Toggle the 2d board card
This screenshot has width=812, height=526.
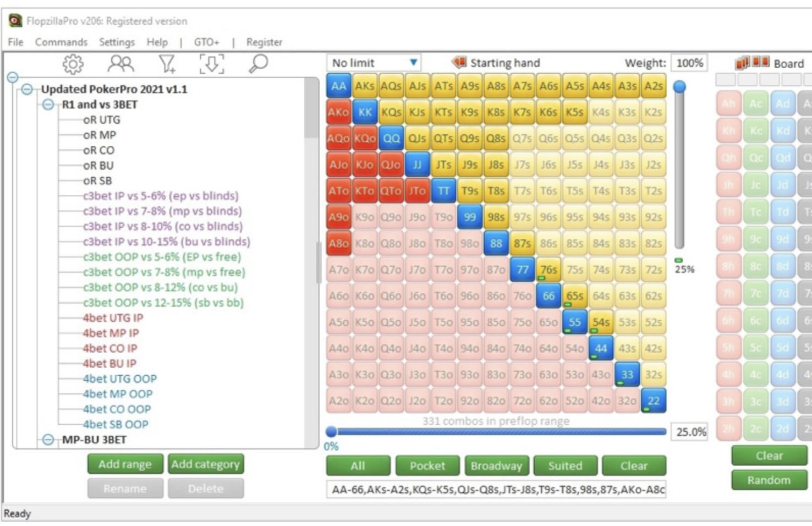tap(782, 429)
